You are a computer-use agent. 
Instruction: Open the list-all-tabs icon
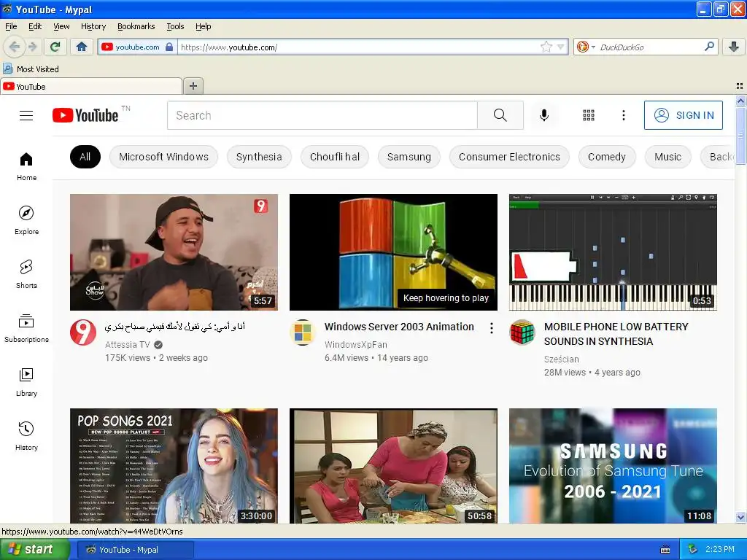[740, 86]
